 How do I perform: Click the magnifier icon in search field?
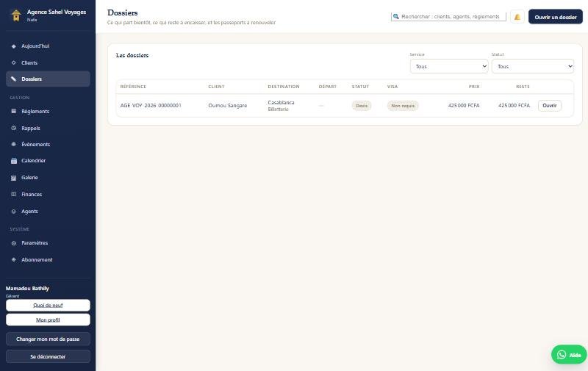[x=395, y=16]
